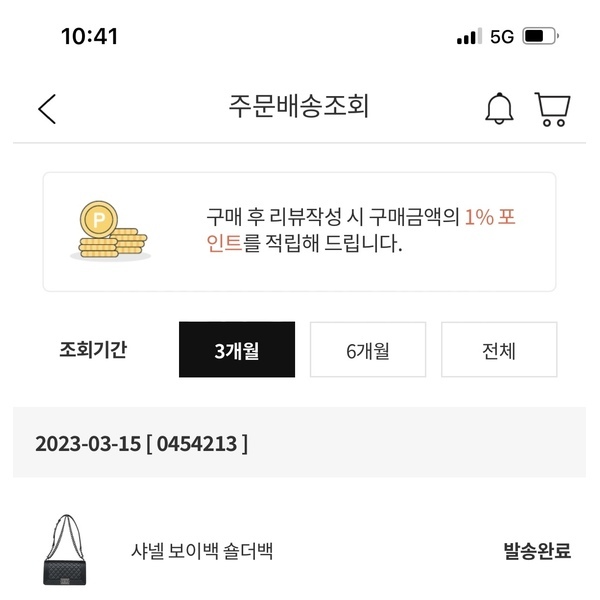
Task: Tap the 조회기간 label
Action: [93, 349]
